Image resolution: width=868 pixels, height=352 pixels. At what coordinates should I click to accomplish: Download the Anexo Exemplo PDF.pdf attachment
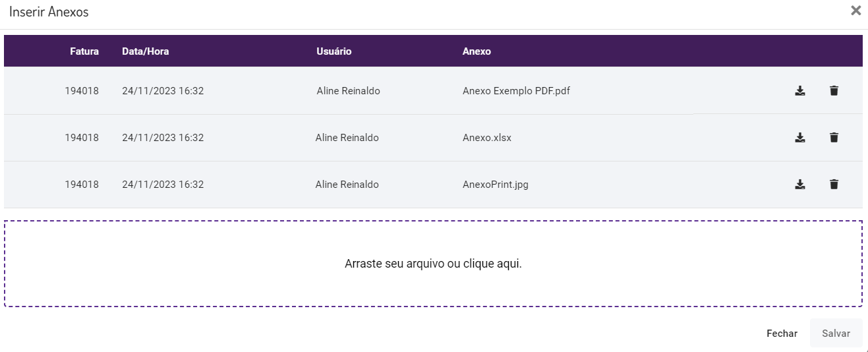coord(799,91)
